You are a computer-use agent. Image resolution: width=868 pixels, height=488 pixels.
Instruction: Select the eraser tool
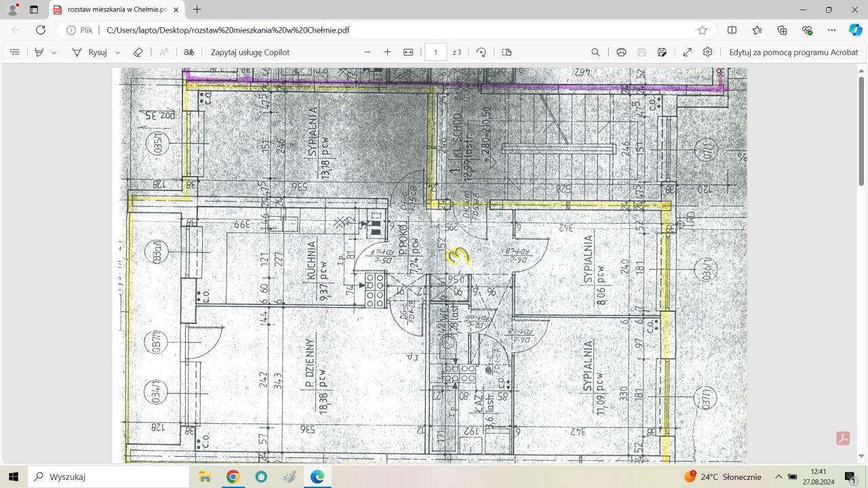[x=138, y=52]
